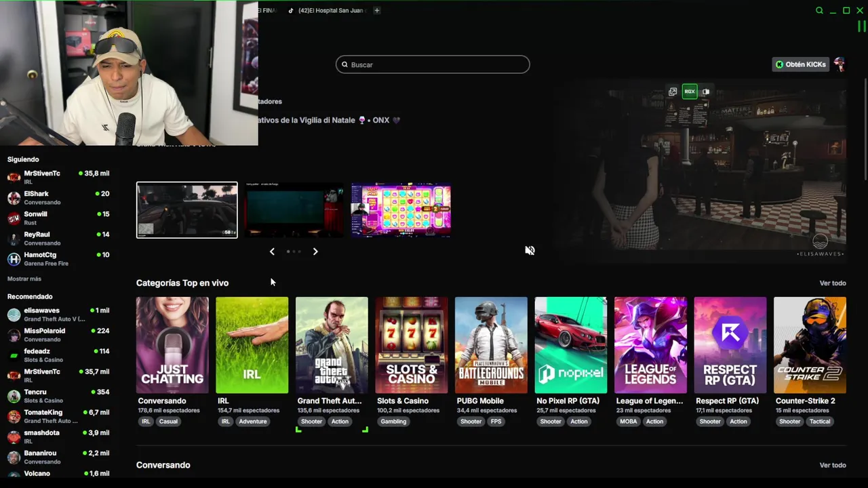
Task: Go to the previous featured stream
Action: tap(272, 251)
